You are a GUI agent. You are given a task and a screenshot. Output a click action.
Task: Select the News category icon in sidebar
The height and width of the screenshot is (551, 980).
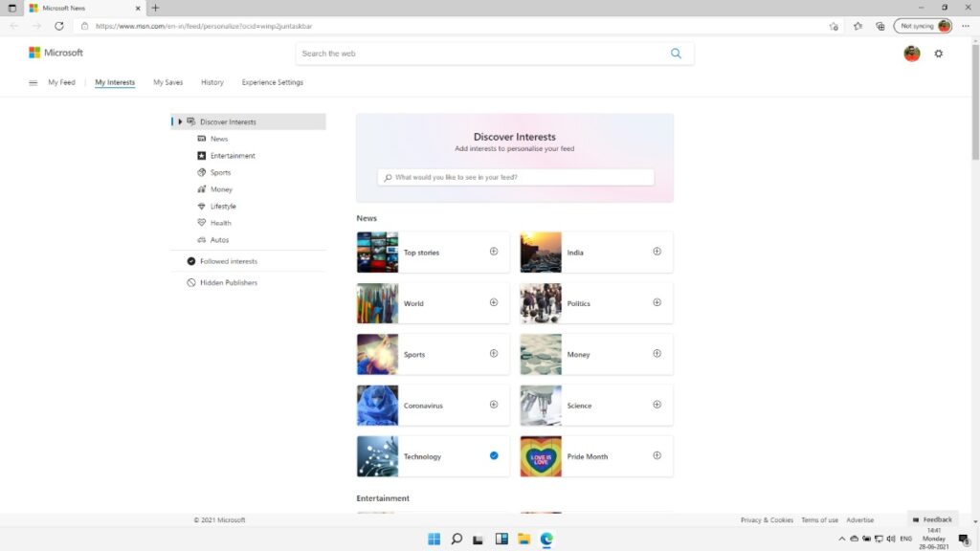click(202, 138)
